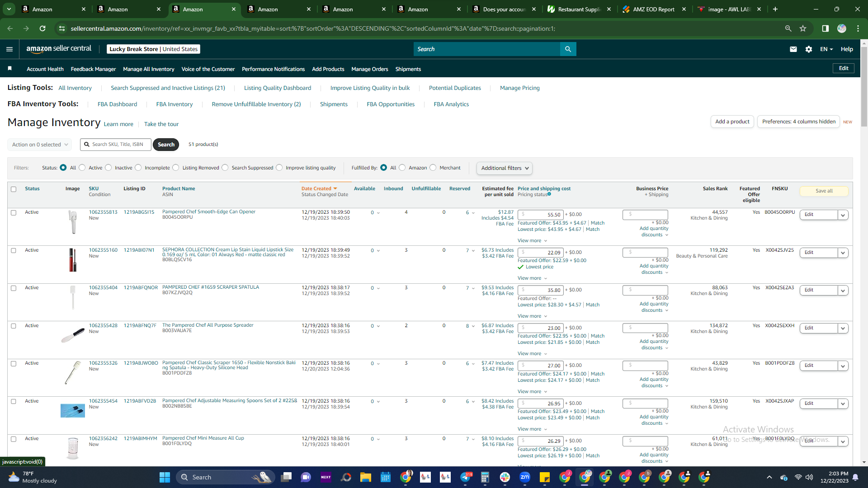Expand Add quantity discounts for Scraper Spatula row
Screen dimensions: 868x488
coord(654,307)
